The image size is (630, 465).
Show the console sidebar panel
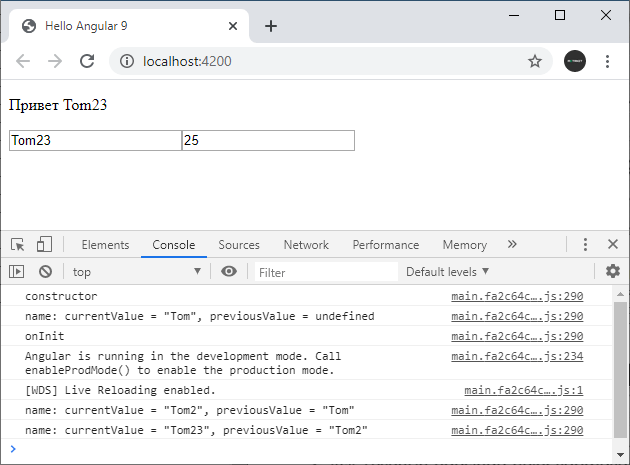[17, 271]
